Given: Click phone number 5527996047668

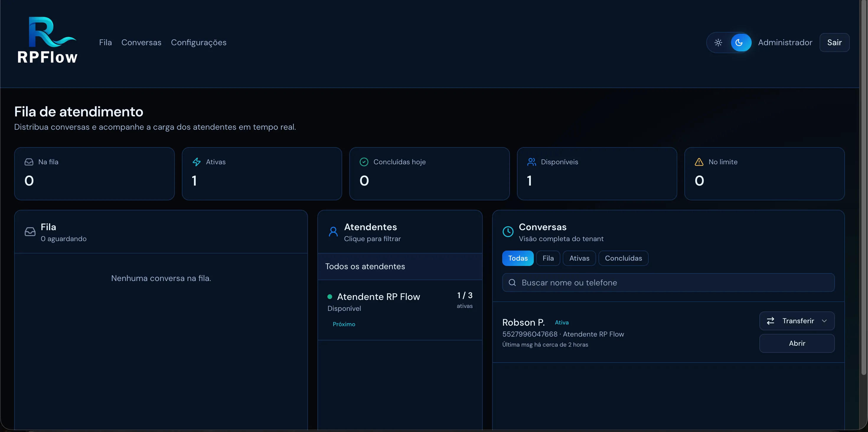Looking at the screenshot, I should click(x=530, y=334).
